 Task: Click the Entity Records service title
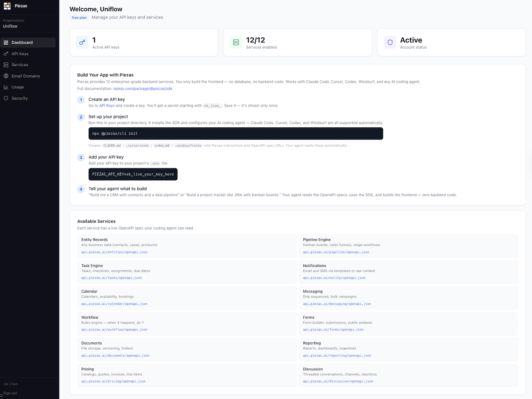pos(94,240)
